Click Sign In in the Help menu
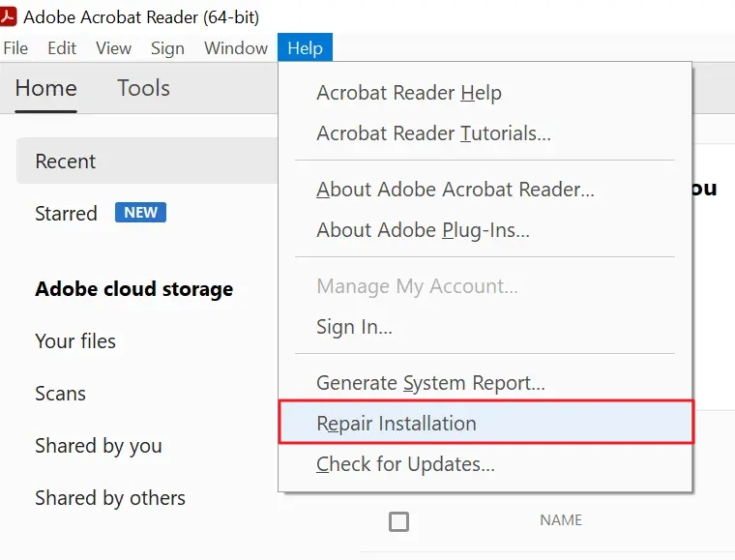Viewport: 735px width, 560px height. click(485, 327)
